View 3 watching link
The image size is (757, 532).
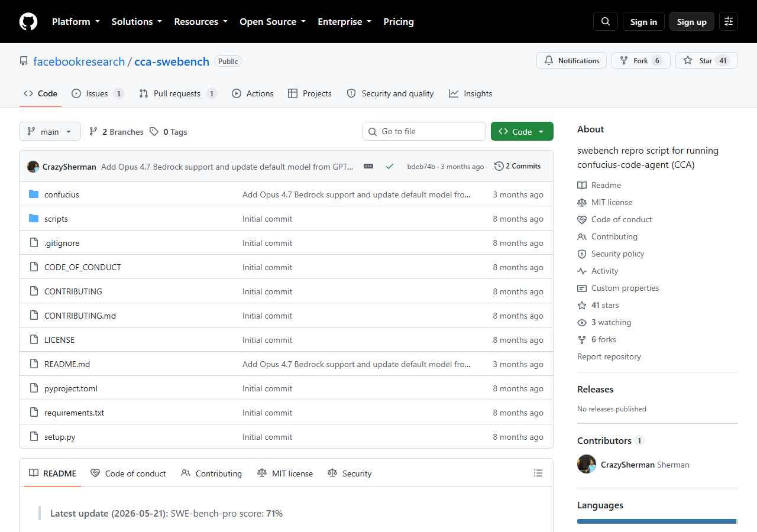604,322
